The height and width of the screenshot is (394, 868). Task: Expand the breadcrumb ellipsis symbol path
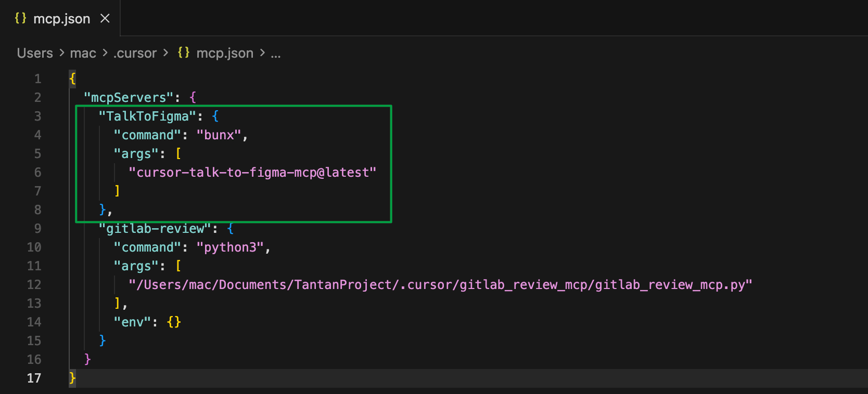pyautogui.click(x=275, y=53)
